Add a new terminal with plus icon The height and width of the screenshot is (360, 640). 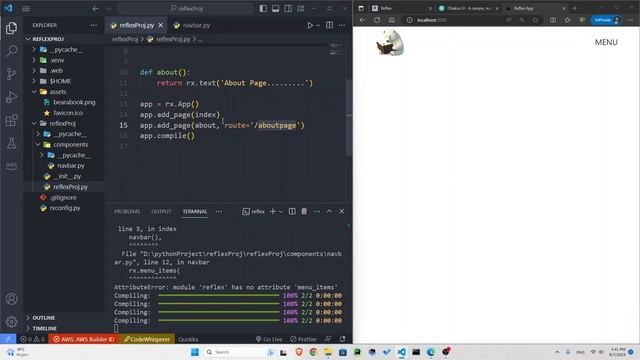273,211
